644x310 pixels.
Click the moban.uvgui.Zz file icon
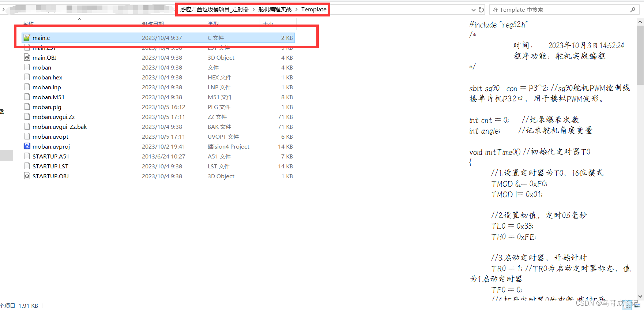[27, 116]
